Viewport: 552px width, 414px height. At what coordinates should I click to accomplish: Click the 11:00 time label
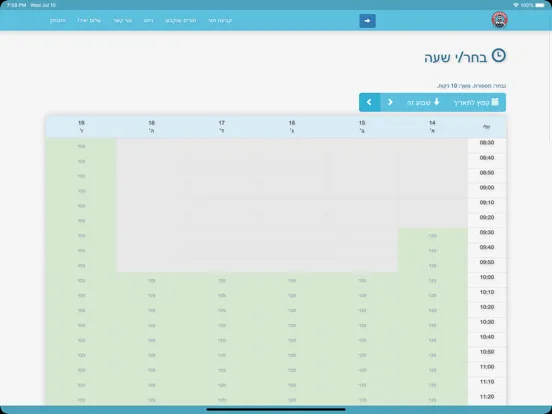(x=487, y=367)
